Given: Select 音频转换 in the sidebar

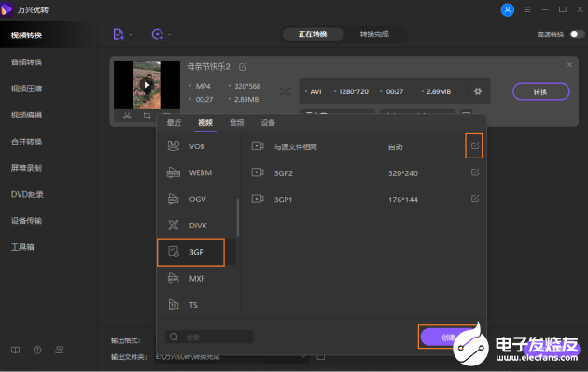Looking at the screenshot, I should tap(26, 62).
